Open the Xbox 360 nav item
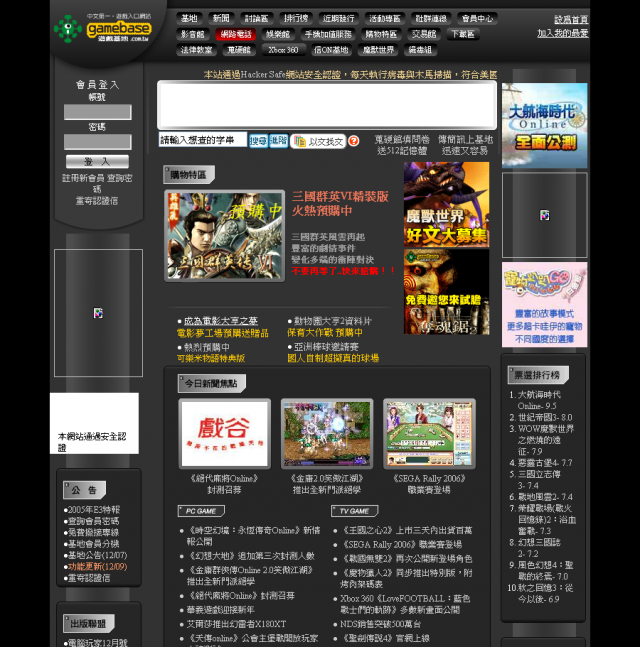Viewport: 640px width, 648px height. (283, 50)
